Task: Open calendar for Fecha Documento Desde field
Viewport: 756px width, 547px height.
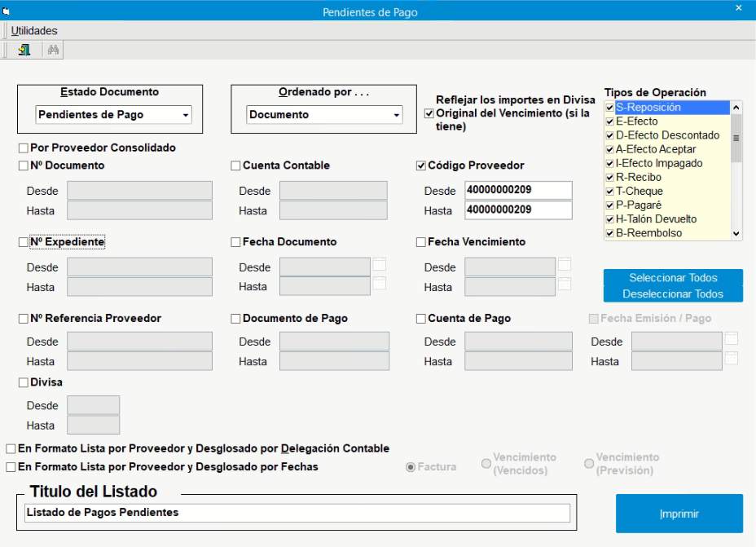Action: pos(380,264)
